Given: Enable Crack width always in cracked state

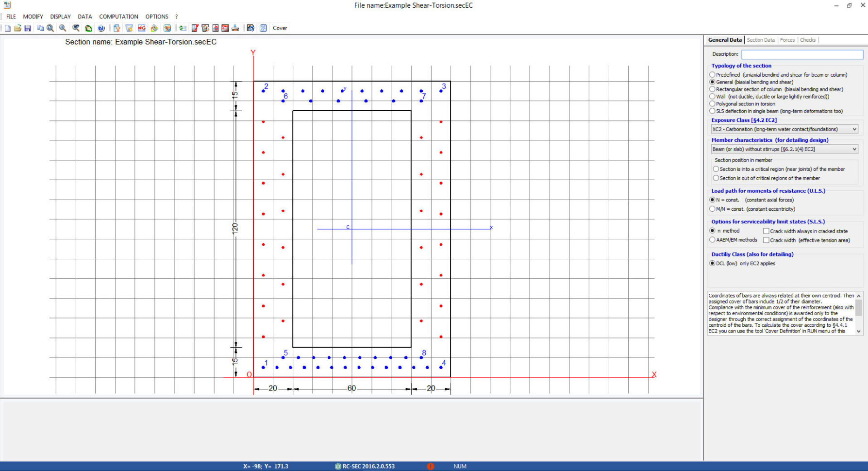Looking at the screenshot, I should click(766, 231).
